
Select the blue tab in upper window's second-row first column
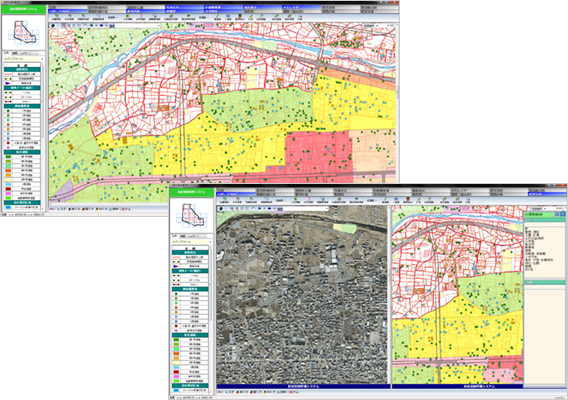(x=67, y=12)
